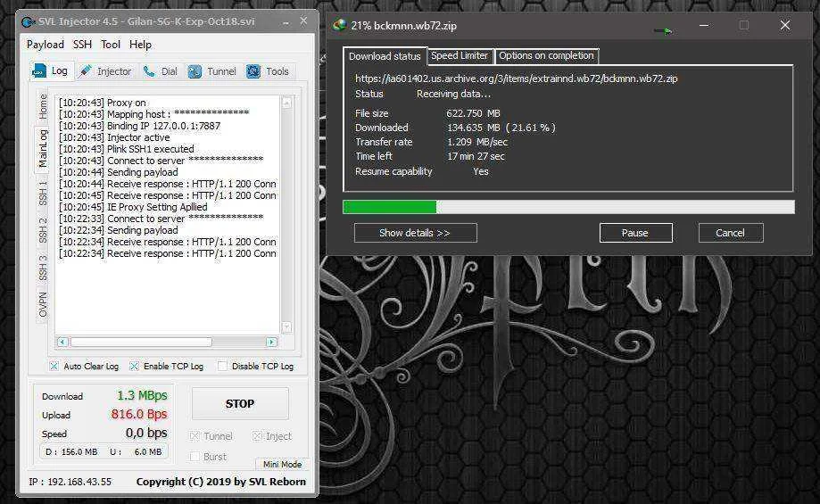Image resolution: width=820 pixels, height=504 pixels.
Task: Expand Show details in download window
Action: 415,233
